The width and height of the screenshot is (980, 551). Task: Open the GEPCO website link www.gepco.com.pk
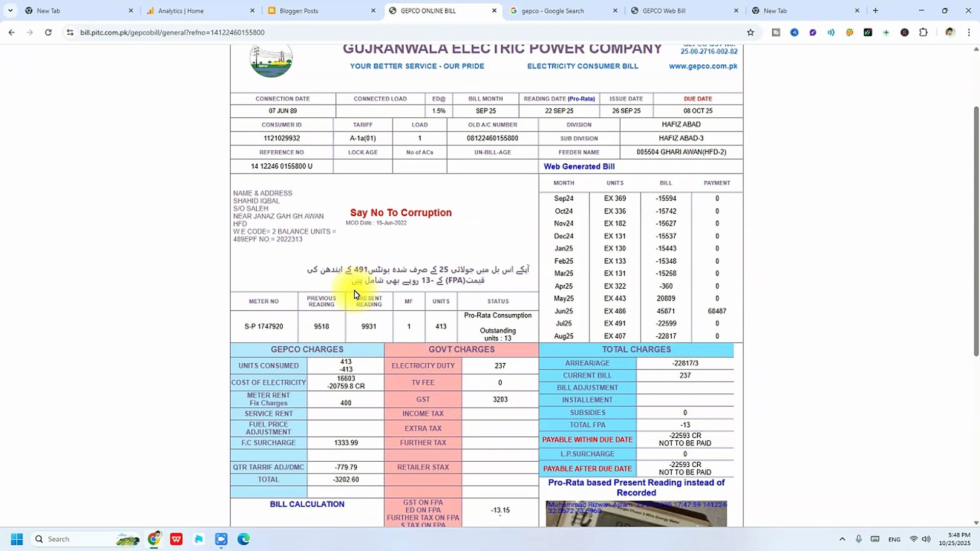pyautogui.click(x=703, y=66)
